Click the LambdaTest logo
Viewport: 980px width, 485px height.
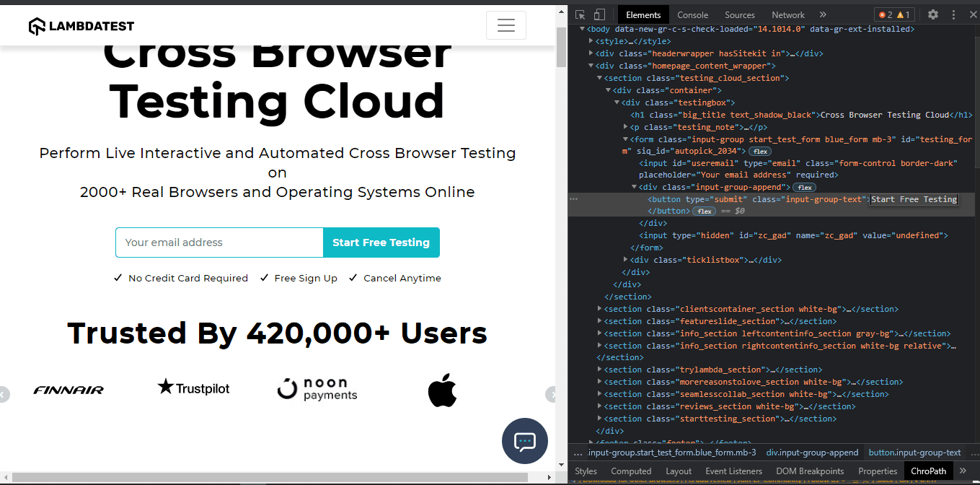tap(81, 27)
